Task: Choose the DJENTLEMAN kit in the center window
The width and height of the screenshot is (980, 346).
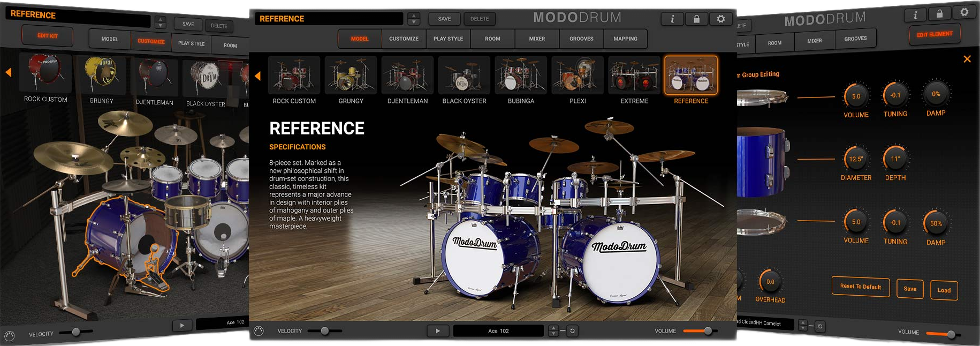Action: [x=407, y=76]
